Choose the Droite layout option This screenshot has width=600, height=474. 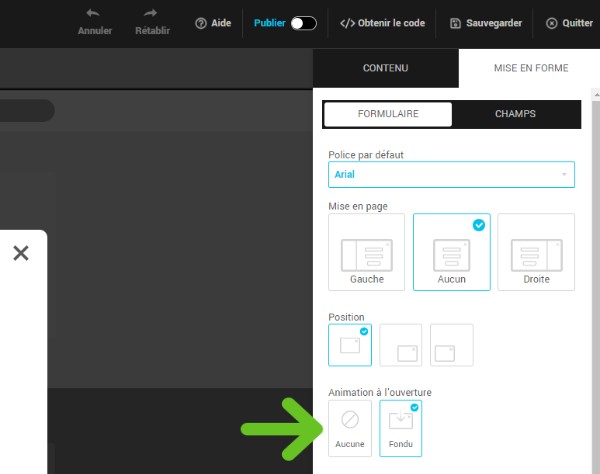536,252
